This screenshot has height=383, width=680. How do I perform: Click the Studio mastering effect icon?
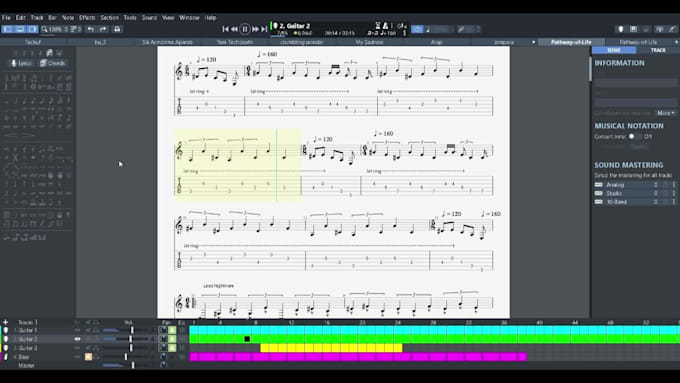(x=598, y=193)
